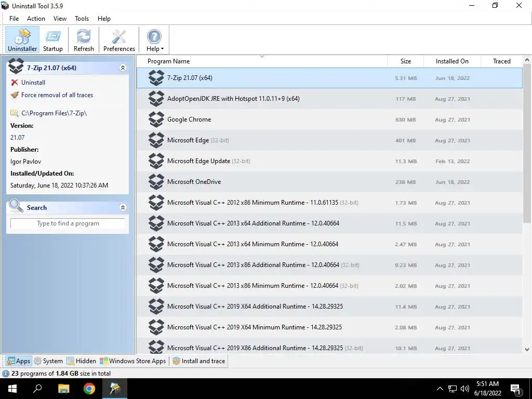Viewport: 532px width, 399px height.
Task: Click the Feb 13, 2022 install date
Action: point(453,161)
